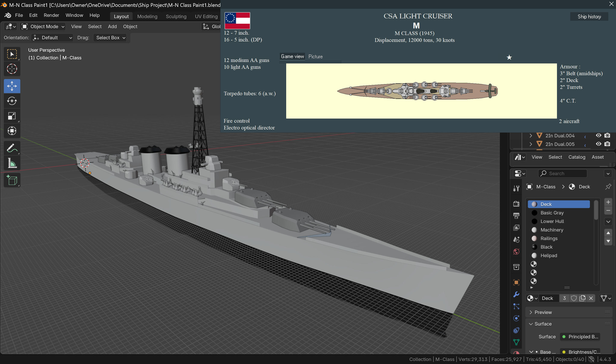The width and height of the screenshot is (616, 364).
Task: Expand the Preview panel
Action: (x=543, y=312)
